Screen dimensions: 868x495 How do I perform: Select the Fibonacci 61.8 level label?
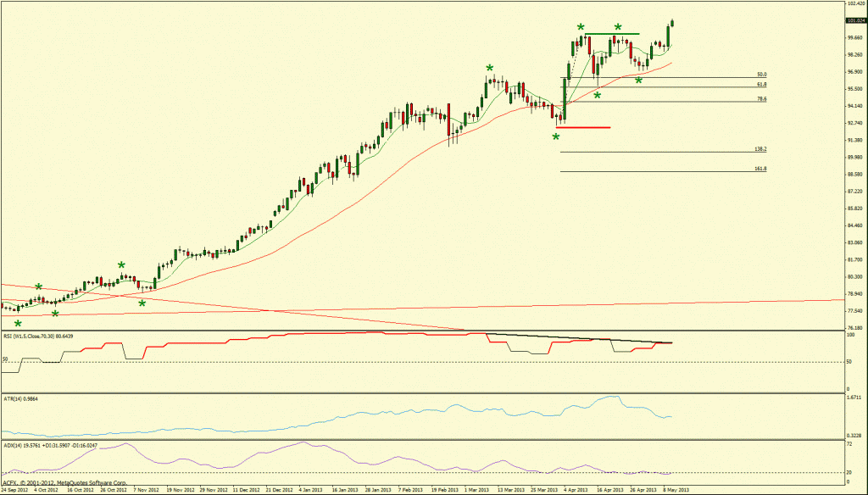(761, 85)
